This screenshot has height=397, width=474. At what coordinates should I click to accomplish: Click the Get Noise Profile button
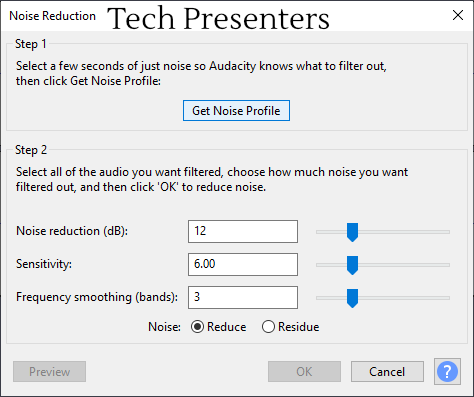coord(236,111)
